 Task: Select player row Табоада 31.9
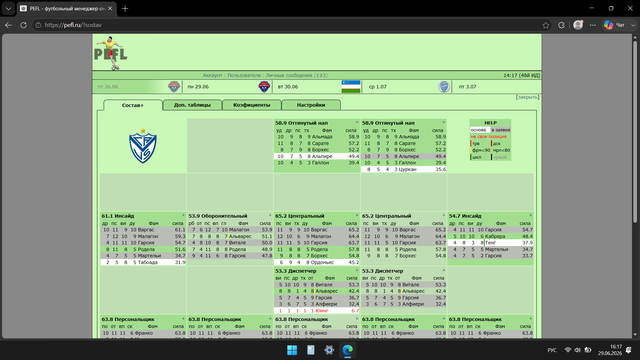click(x=143, y=262)
